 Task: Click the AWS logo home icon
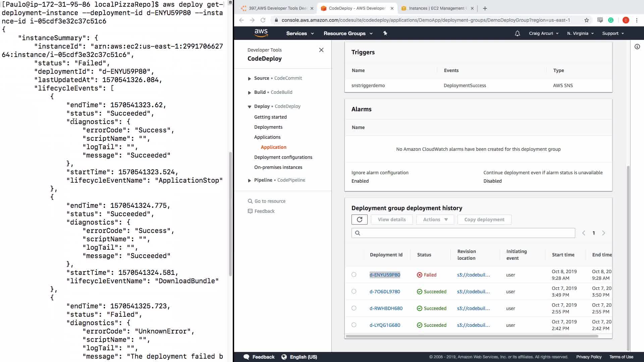coord(261,33)
